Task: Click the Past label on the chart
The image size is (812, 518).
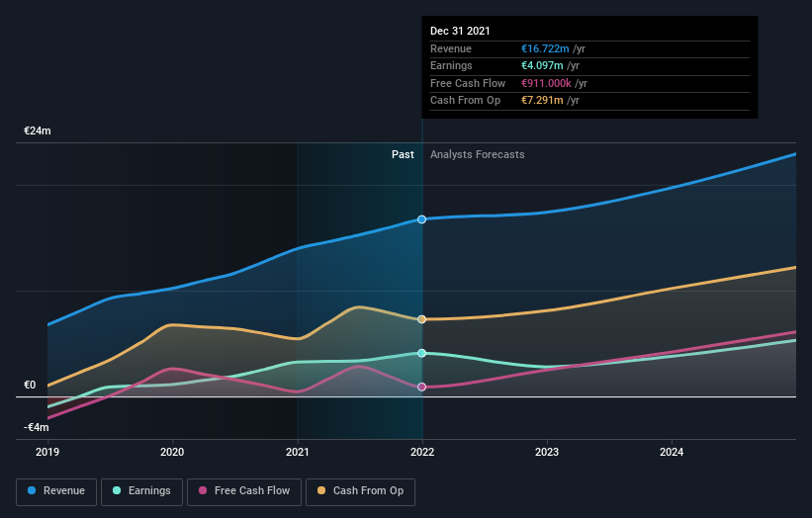Action: 403,155
